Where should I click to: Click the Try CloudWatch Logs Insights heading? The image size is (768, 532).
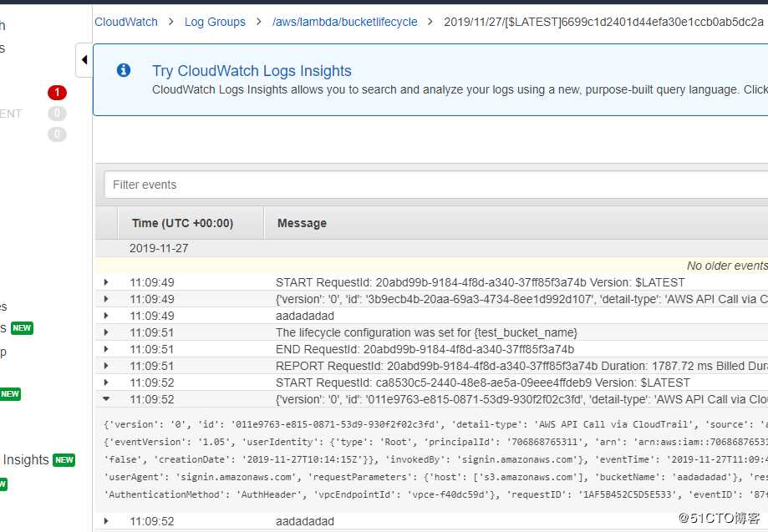click(x=252, y=71)
